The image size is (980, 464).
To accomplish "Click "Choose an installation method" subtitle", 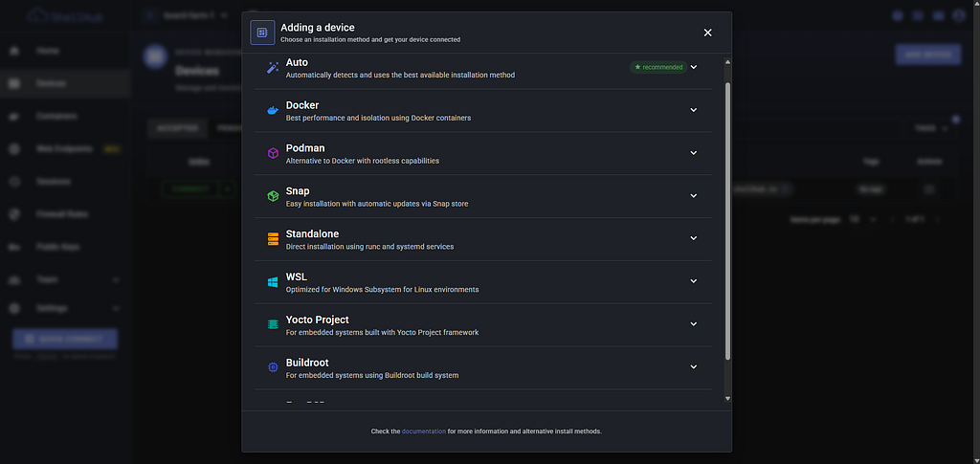I will (x=370, y=39).
